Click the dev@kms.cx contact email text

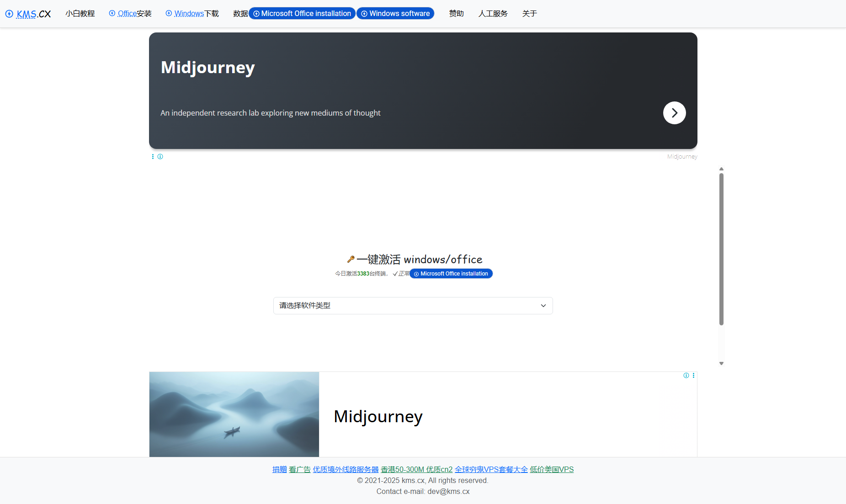pyautogui.click(x=448, y=492)
